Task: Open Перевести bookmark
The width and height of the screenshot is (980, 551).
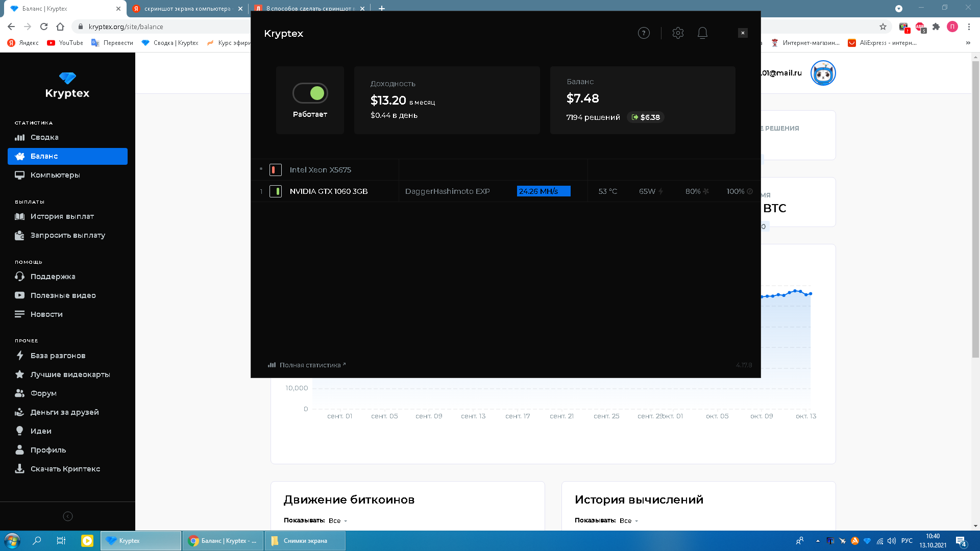Action: click(112, 43)
